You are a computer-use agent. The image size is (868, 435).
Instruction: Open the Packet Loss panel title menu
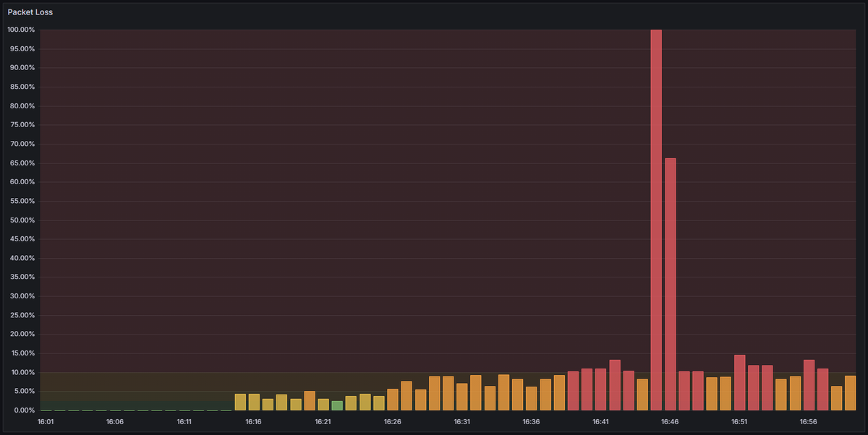pos(30,12)
